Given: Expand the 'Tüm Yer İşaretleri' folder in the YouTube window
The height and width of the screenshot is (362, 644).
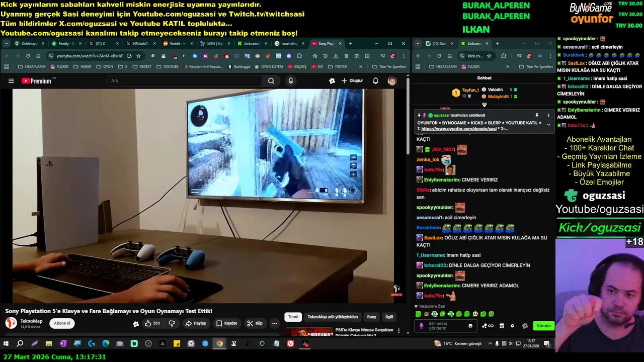Looking at the screenshot, I should click(x=389, y=66).
